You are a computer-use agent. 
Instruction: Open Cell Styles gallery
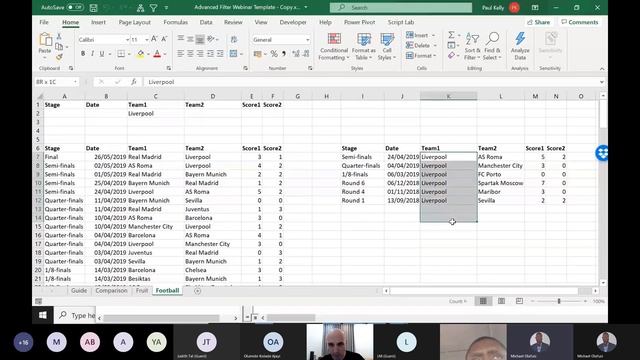387,47
